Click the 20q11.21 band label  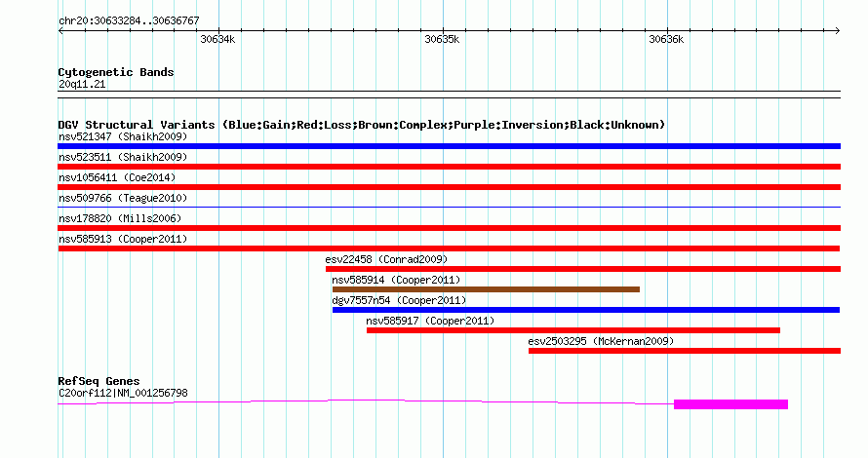82,84
